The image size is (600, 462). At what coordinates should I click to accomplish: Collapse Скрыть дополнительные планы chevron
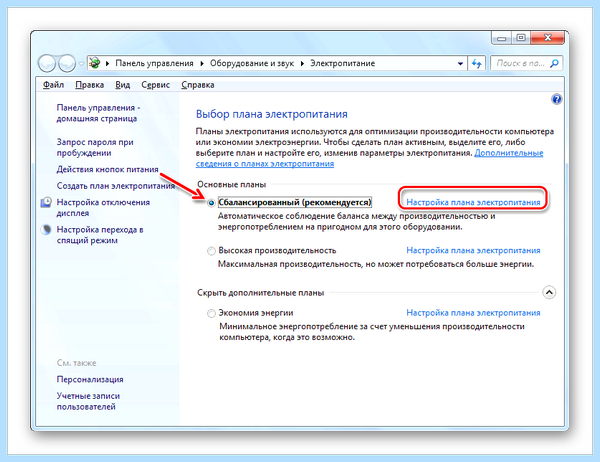click(x=549, y=293)
